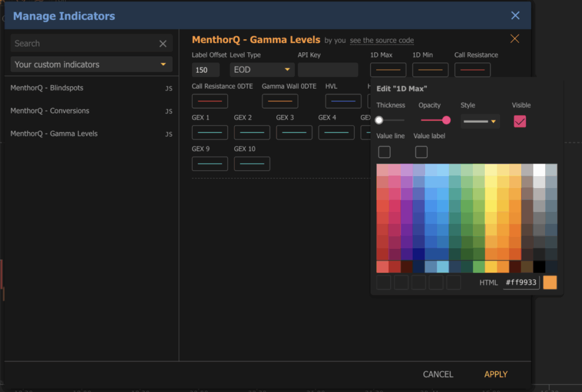This screenshot has height=392, width=582.
Task: Open the line Style dropdown
Action: pos(479,121)
